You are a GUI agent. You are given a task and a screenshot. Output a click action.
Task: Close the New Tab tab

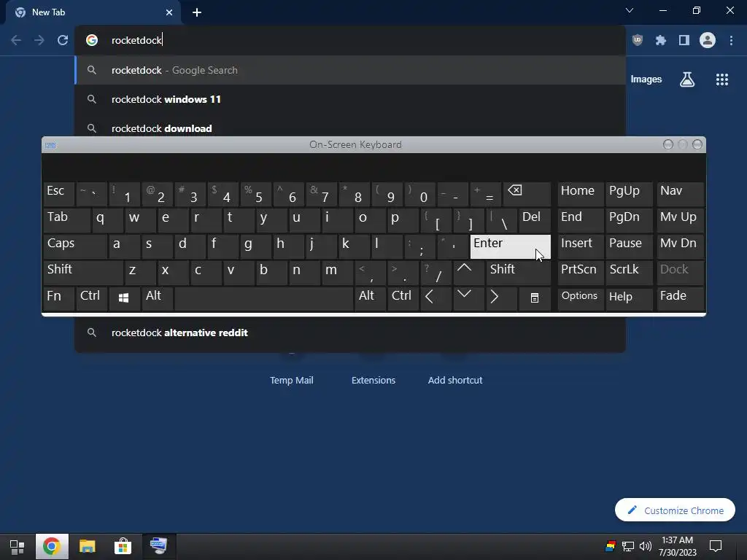click(x=169, y=12)
